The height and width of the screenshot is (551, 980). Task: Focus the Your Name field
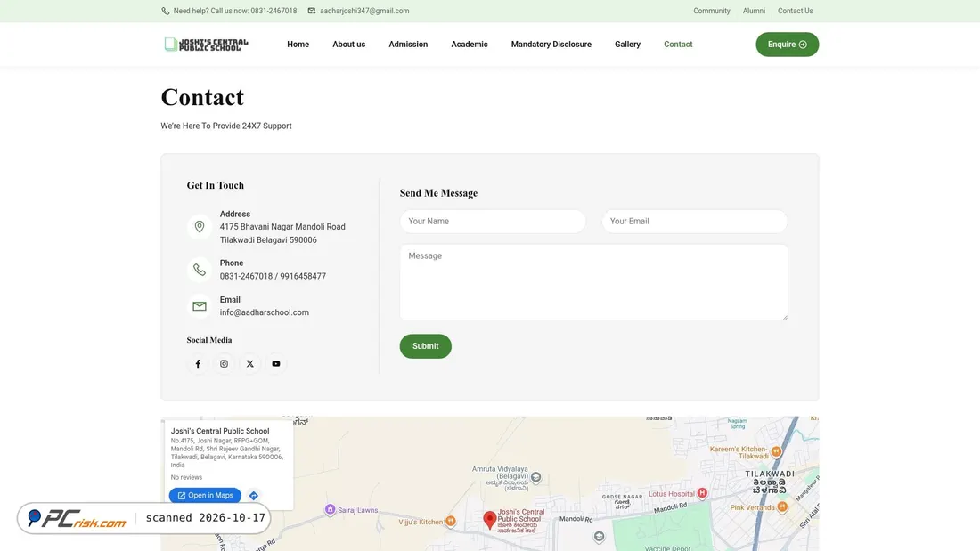point(494,221)
